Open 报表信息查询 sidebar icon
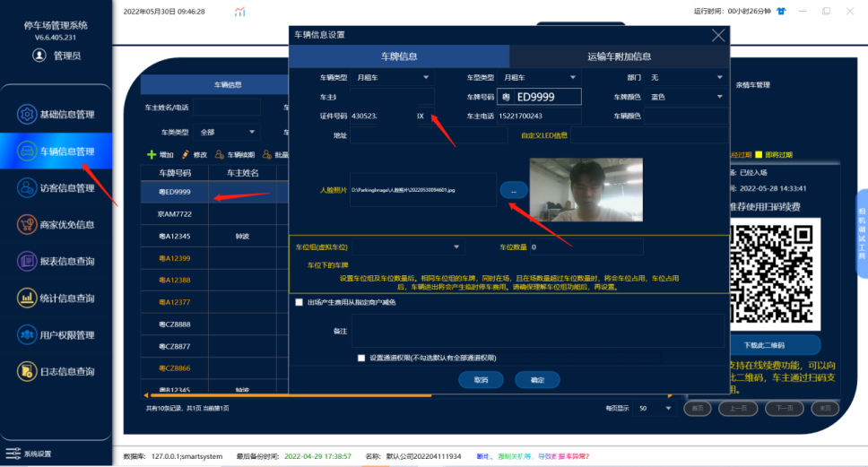The image size is (868, 467). click(x=27, y=261)
